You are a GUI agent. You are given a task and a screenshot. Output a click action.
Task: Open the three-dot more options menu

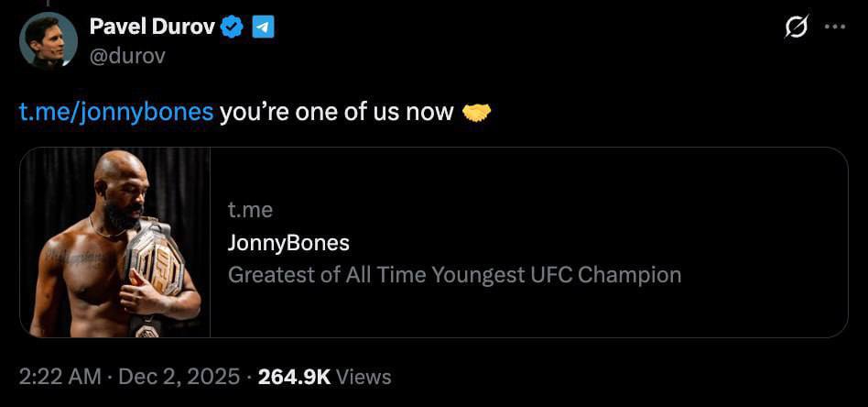[x=835, y=27]
